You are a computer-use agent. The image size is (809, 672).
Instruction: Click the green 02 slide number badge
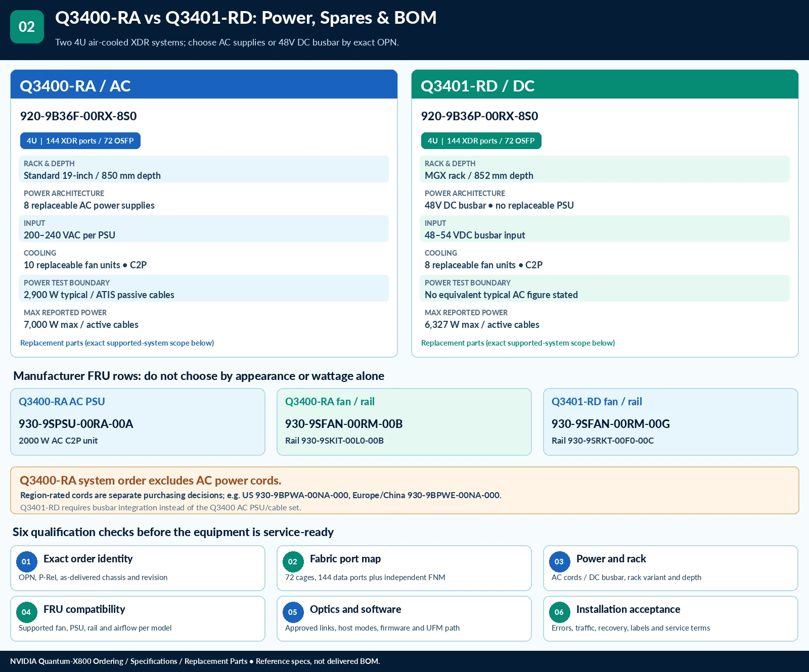point(27,27)
